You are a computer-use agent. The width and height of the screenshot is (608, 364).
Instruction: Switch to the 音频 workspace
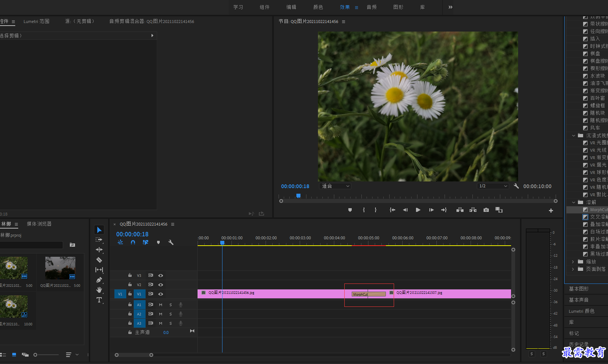point(371,7)
